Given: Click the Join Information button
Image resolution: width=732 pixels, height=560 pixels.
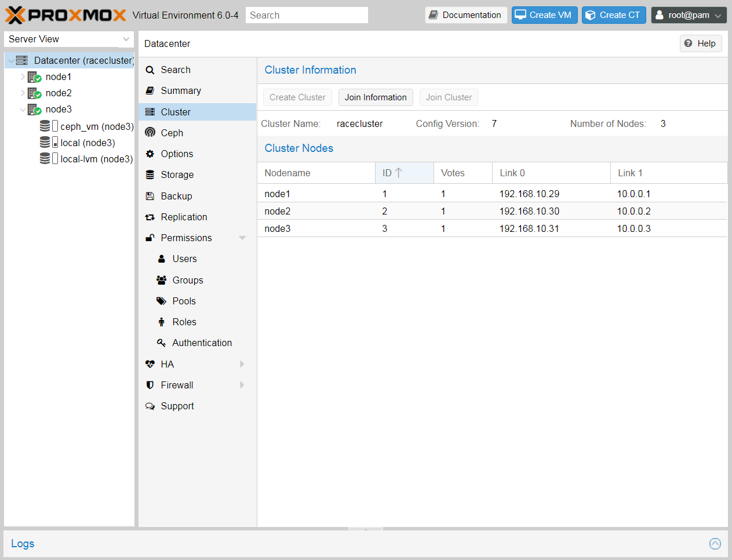Looking at the screenshot, I should tap(376, 97).
